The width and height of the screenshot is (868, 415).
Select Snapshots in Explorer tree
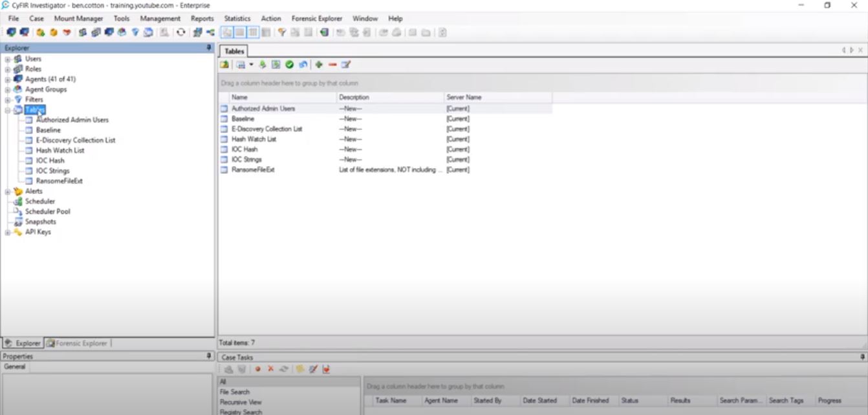coord(41,222)
